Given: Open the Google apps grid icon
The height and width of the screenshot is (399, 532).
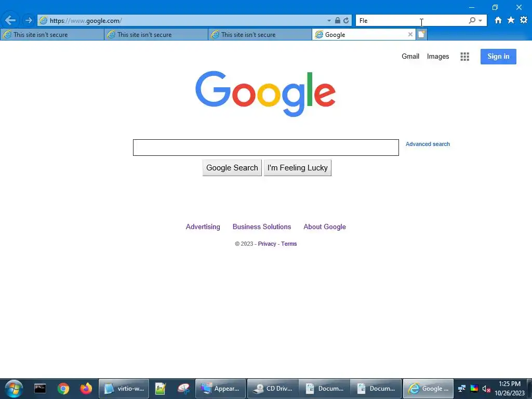Looking at the screenshot, I should tap(464, 57).
